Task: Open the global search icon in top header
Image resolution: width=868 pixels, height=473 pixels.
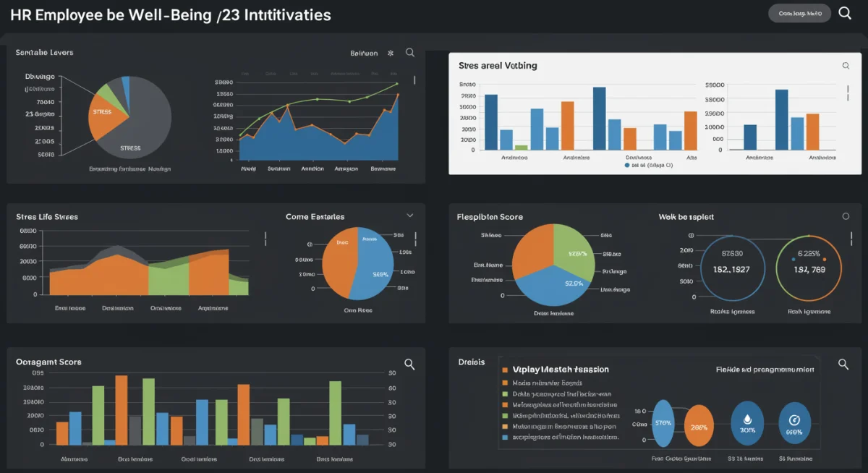Action: coord(845,13)
